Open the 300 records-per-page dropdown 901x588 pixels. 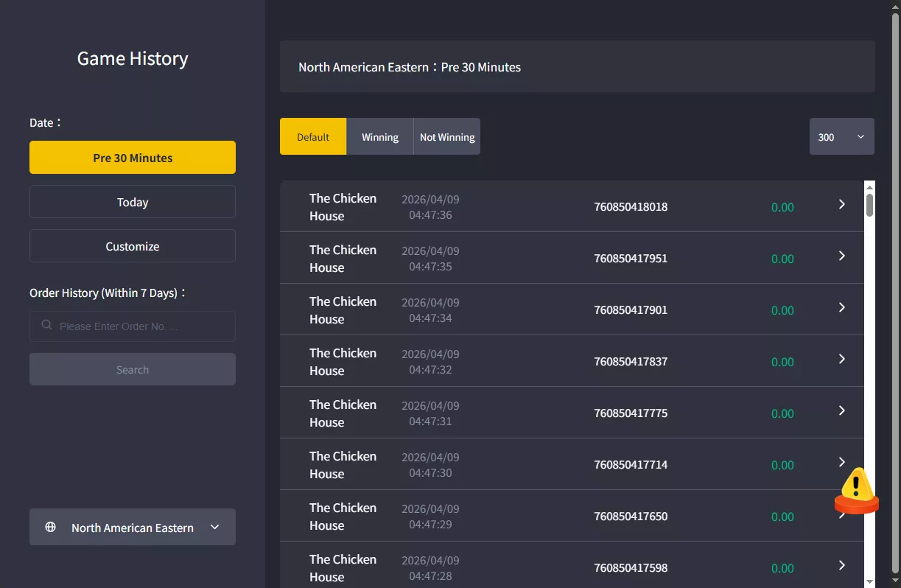(842, 136)
